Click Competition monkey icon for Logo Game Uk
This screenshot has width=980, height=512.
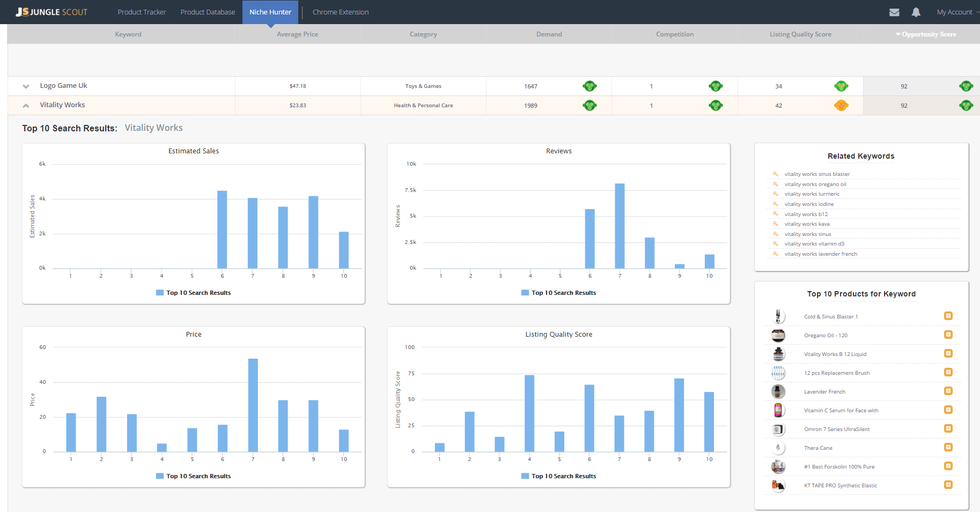pos(716,86)
